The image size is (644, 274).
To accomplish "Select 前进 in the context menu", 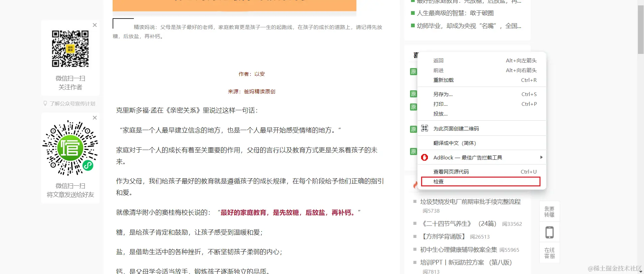I will pyautogui.click(x=482, y=70).
